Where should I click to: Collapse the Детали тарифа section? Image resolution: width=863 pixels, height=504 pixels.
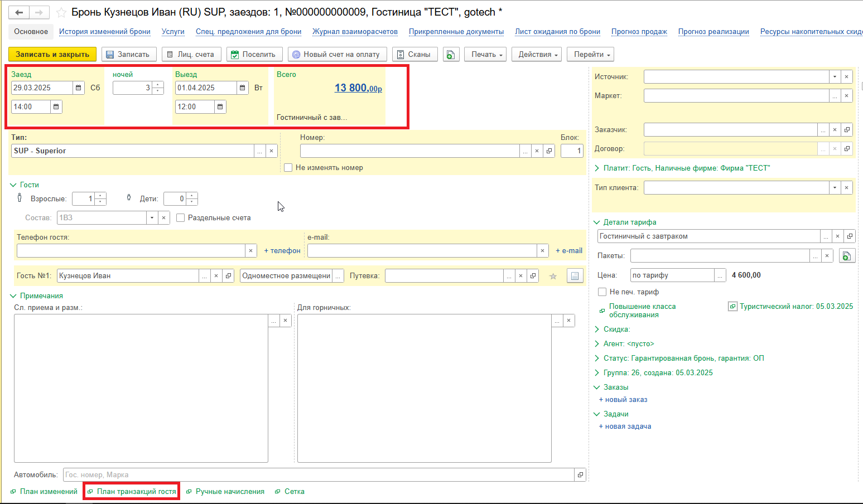(597, 222)
